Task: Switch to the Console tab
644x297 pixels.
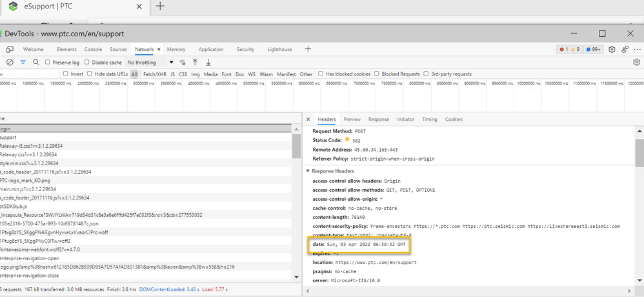Action: pos(93,49)
